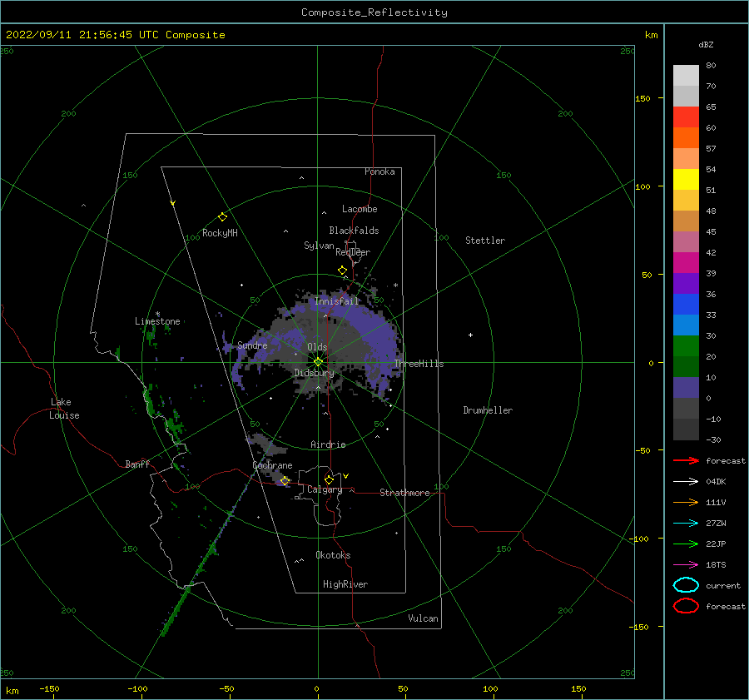The image size is (749, 700).
Task: Click the Drumheller town label
Action: click(x=488, y=410)
